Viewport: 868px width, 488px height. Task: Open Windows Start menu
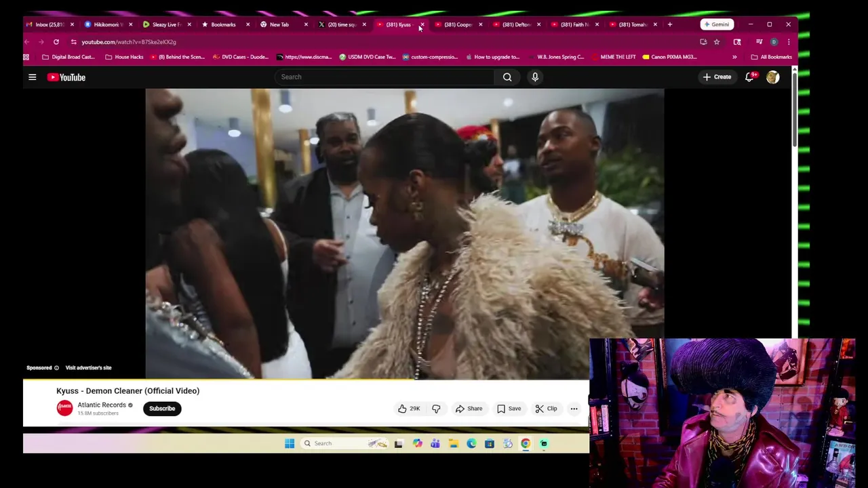[x=290, y=443]
